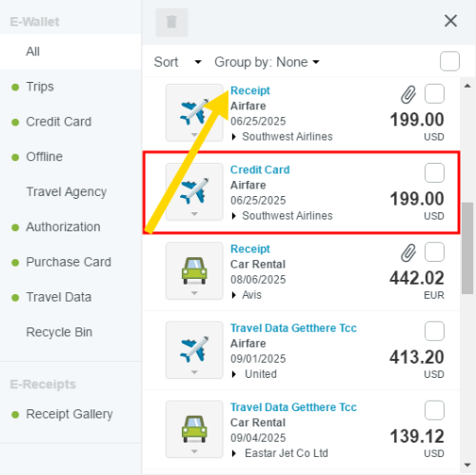476x475 pixels.
Task: Tick the select-all checkbox beside Group by
Action: (x=449, y=61)
